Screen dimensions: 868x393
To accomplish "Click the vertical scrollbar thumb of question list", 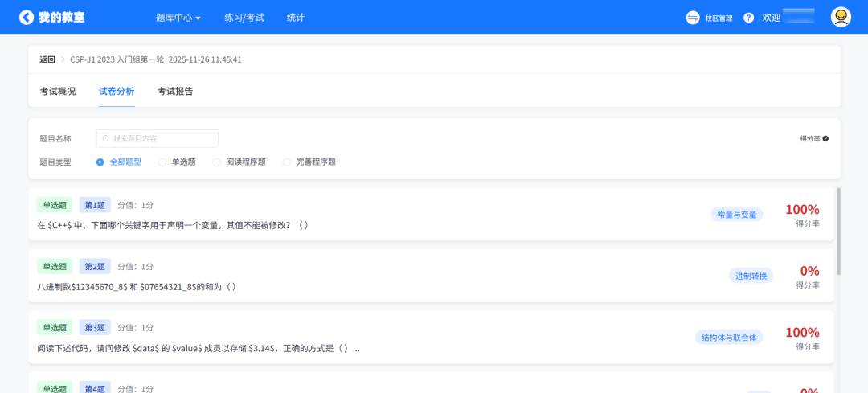I will [x=838, y=231].
